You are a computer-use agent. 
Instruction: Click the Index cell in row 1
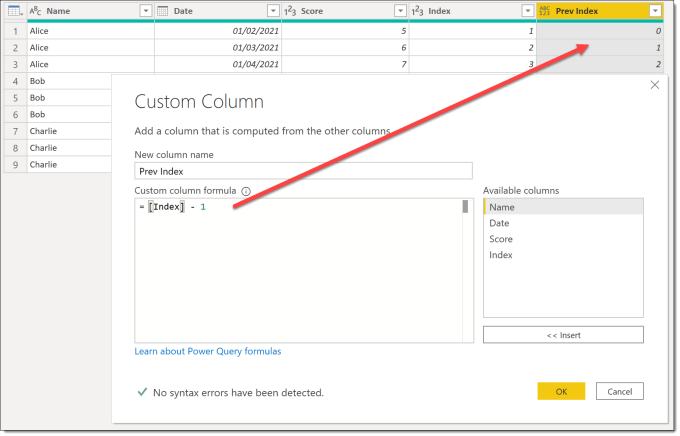[x=473, y=31]
